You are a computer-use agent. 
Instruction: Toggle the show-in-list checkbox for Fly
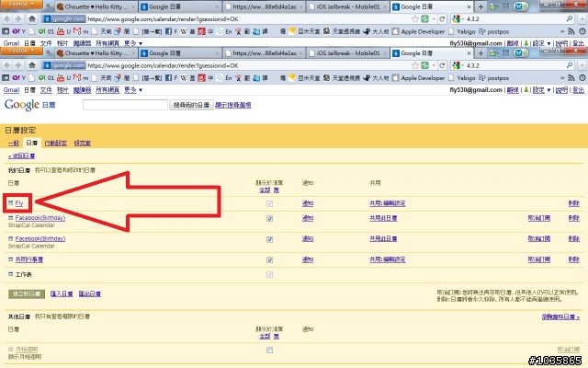[269, 203]
